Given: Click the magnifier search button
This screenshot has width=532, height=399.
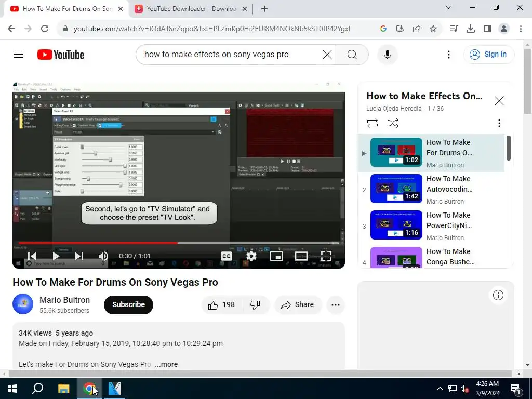Looking at the screenshot, I should click(x=352, y=54).
